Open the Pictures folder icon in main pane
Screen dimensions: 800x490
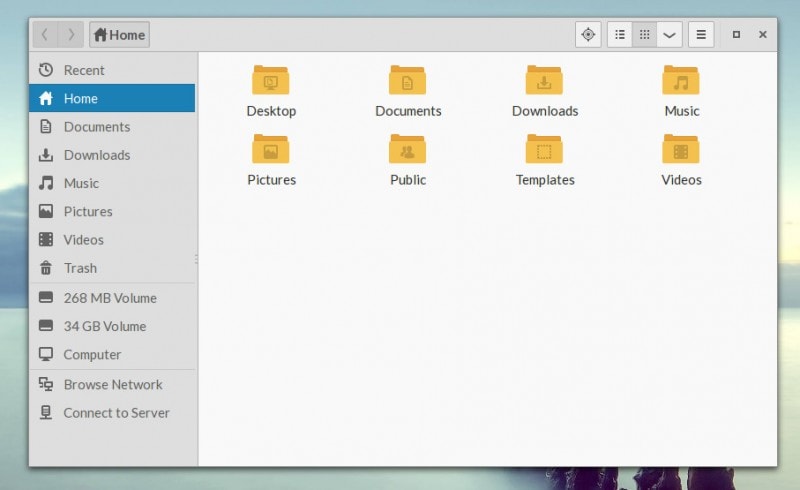[271, 149]
